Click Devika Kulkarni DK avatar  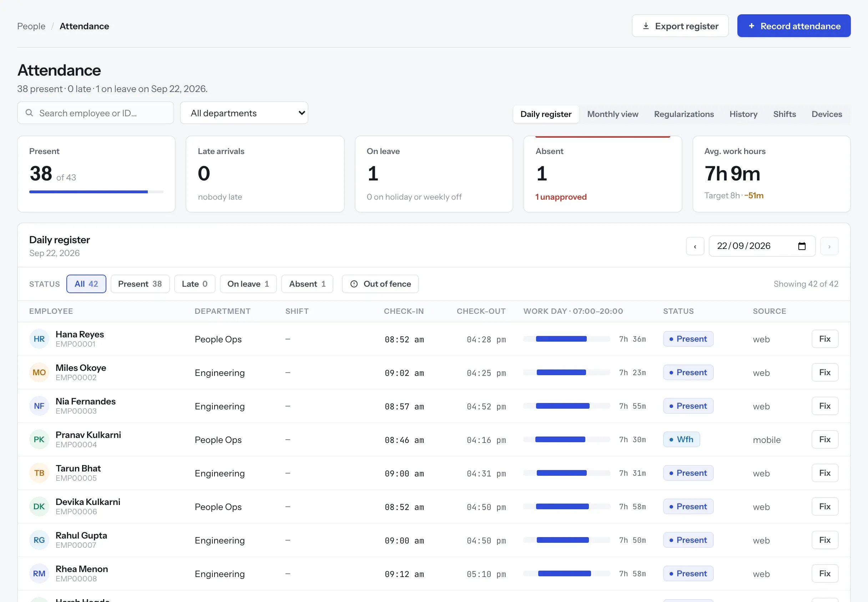click(x=39, y=506)
